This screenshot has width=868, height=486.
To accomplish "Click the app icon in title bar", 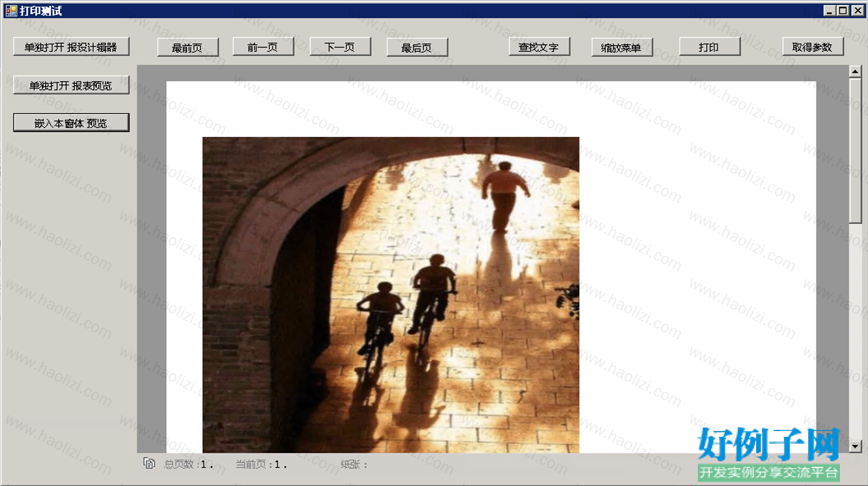I will point(11,11).
